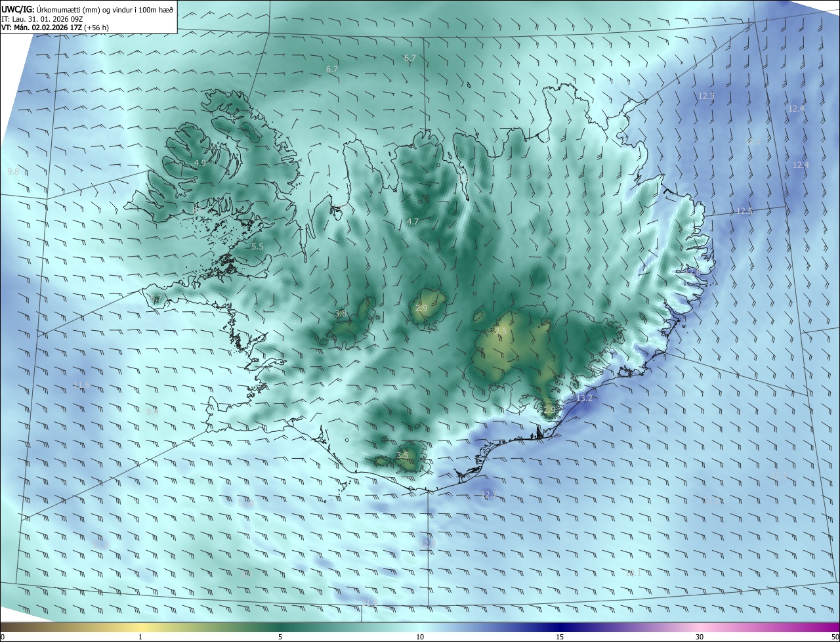Click the 12.7 value south of Iceland
840x642 pixels.
pos(490,494)
